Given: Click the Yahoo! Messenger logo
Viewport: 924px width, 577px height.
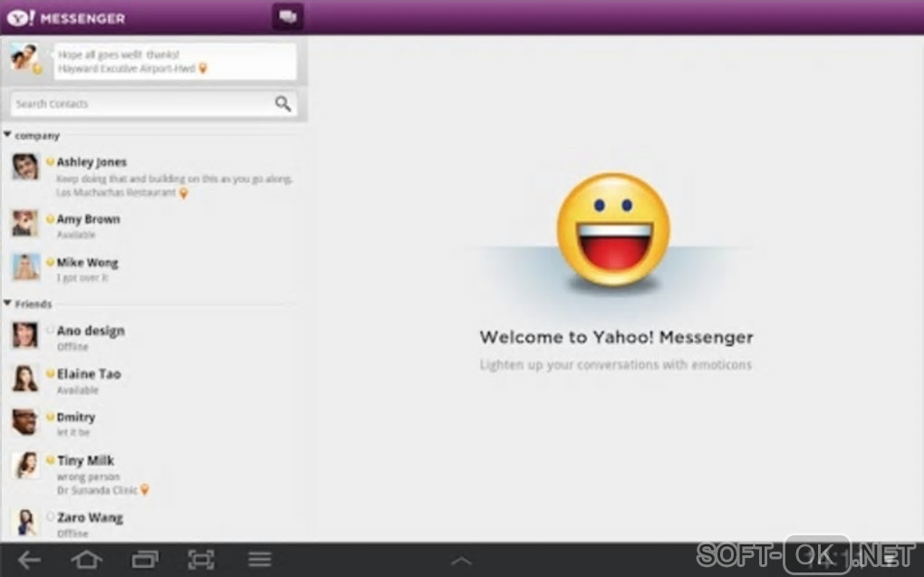Looking at the screenshot, I should [66, 18].
